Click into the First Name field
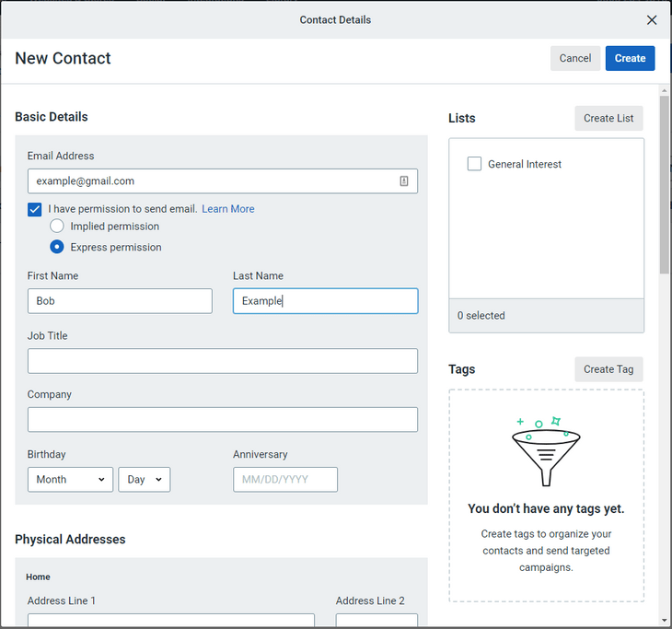 tap(120, 301)
